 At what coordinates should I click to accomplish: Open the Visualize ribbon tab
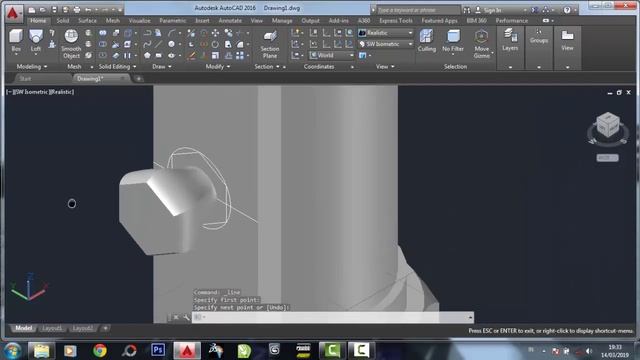tap(140, 20)
